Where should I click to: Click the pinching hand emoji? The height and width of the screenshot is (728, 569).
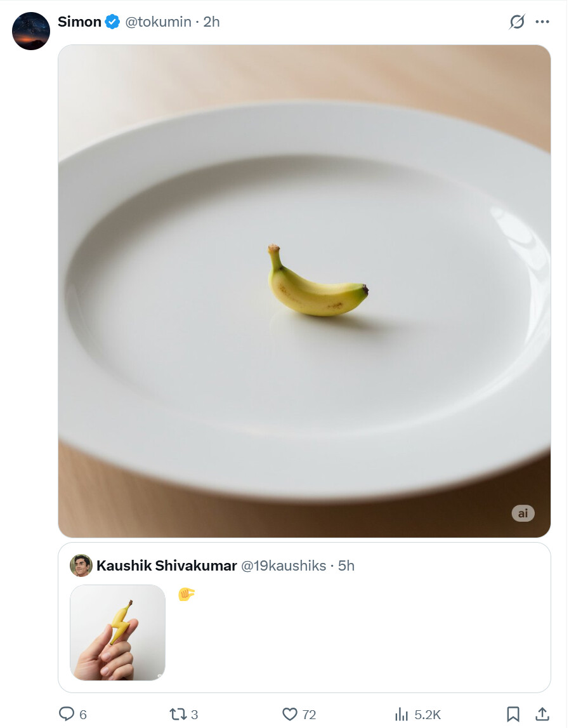[186, 595]
